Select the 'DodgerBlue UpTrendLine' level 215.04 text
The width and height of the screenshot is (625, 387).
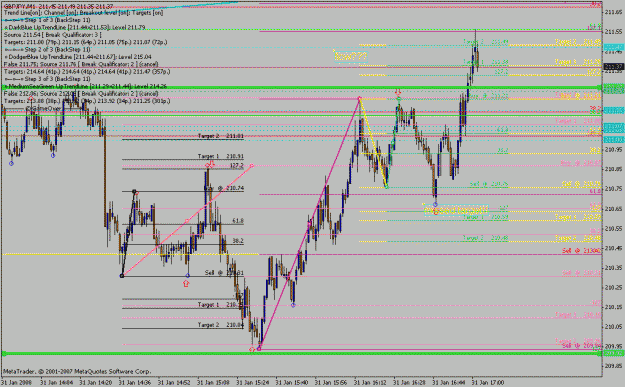(78, 57)
